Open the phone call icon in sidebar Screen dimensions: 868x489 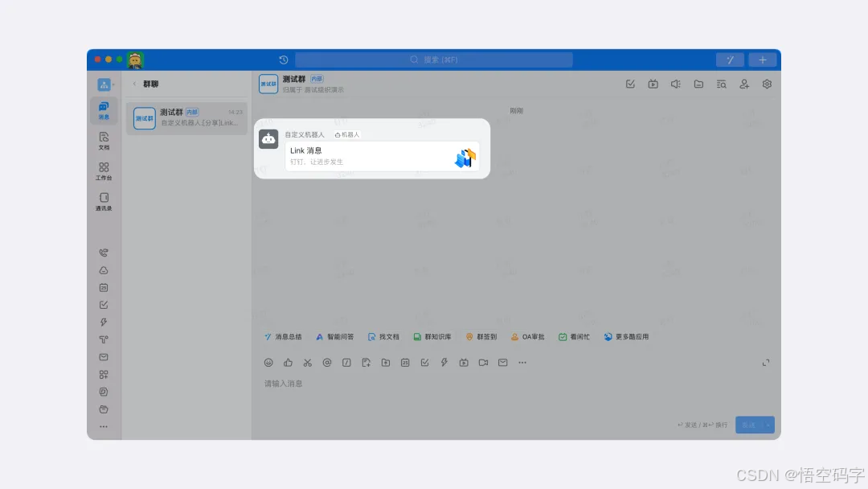pyautogui.click(x=104, y=253)
